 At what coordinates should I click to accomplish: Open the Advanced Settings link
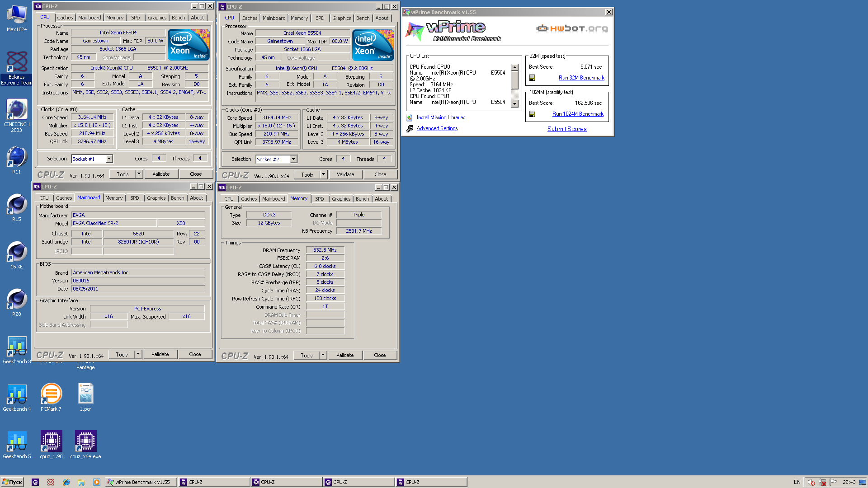[437, 128]
